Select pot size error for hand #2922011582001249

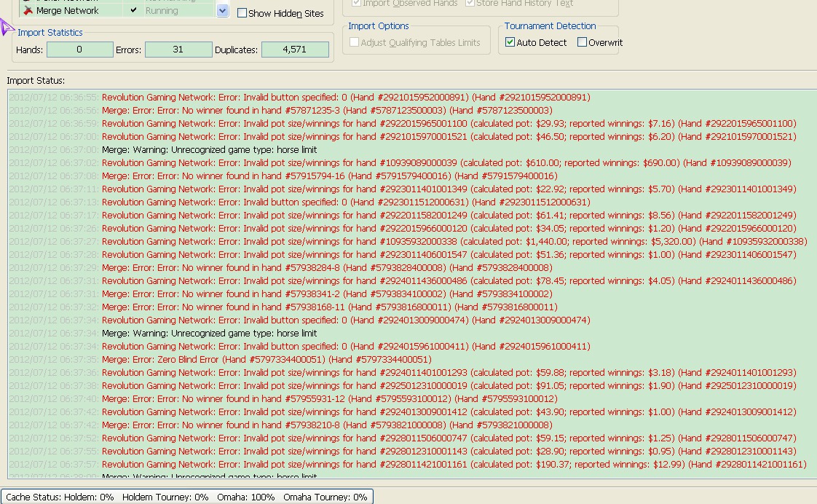(403, 216)
